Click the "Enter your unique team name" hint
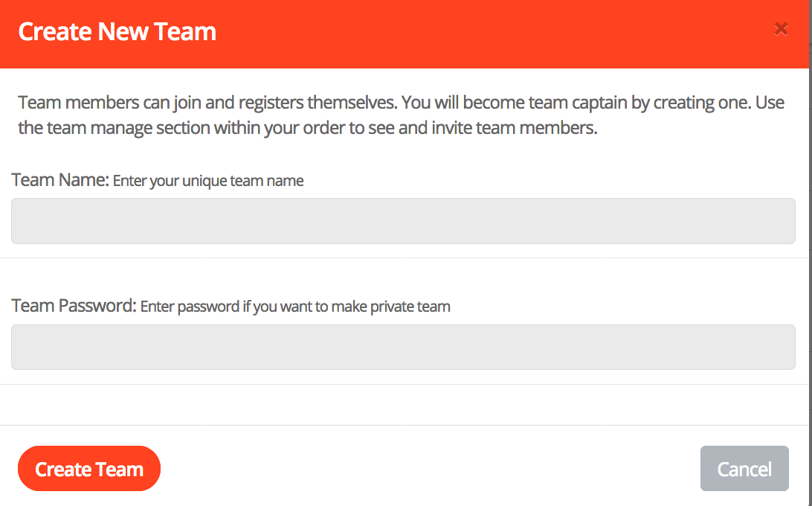Viewport: 812px width, 506px height. [x=208, y=181]
